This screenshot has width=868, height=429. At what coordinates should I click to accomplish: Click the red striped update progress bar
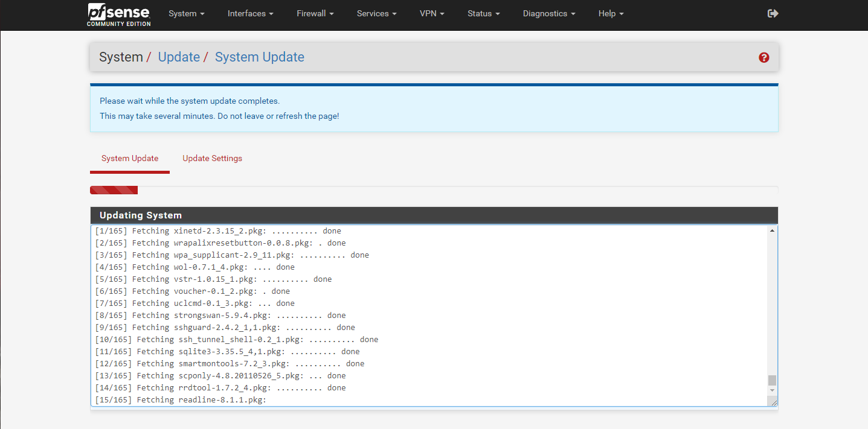(114, 190)
